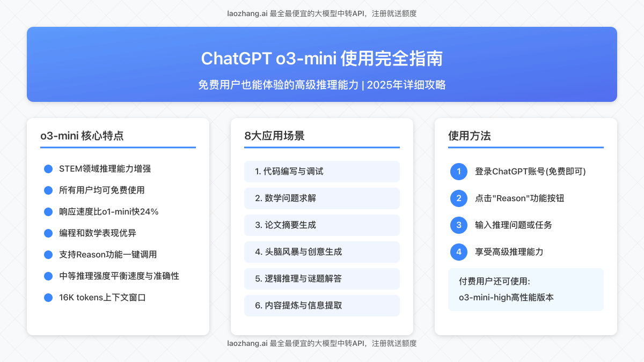Click the blue bullet next to '编程和数学表现优异'

tap(48, 233)
